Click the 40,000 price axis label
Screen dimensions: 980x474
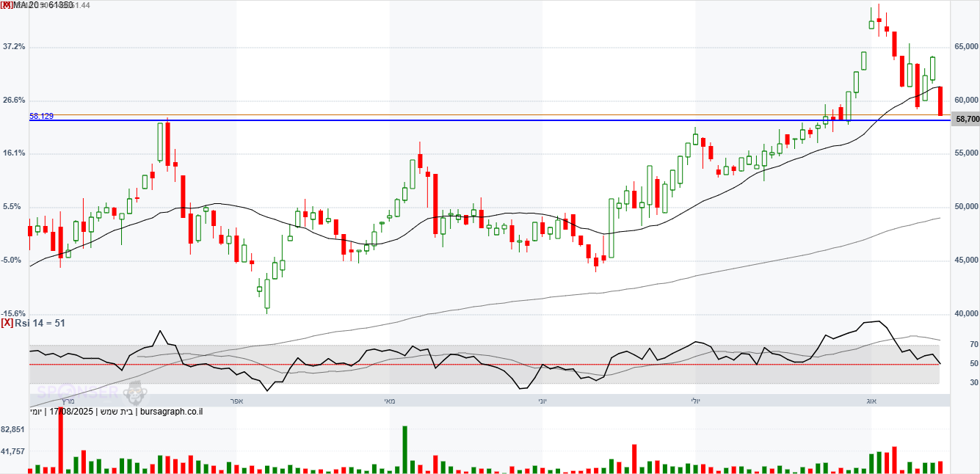pos(965,314)
